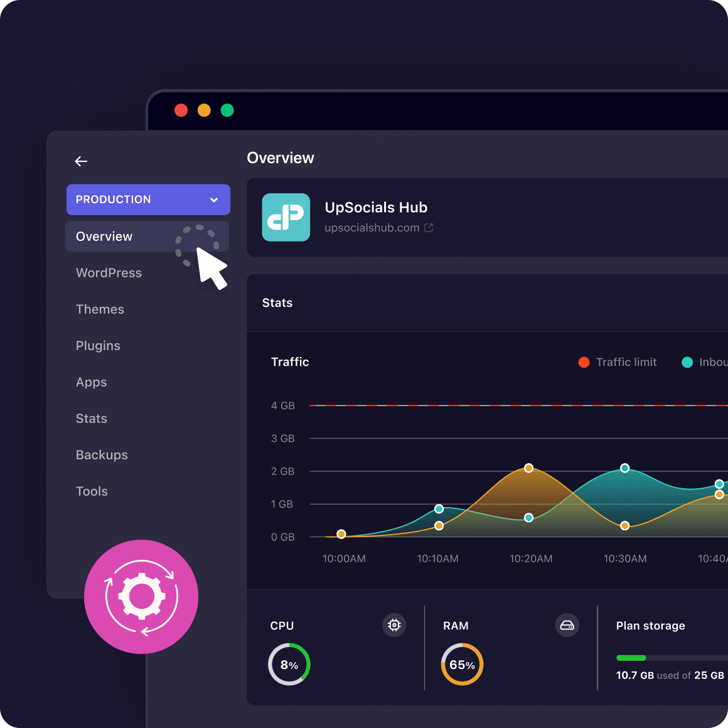This screenshot has height=728, width=728.
Task: Click the pink gear sync badge
Action: coord(141,597)
